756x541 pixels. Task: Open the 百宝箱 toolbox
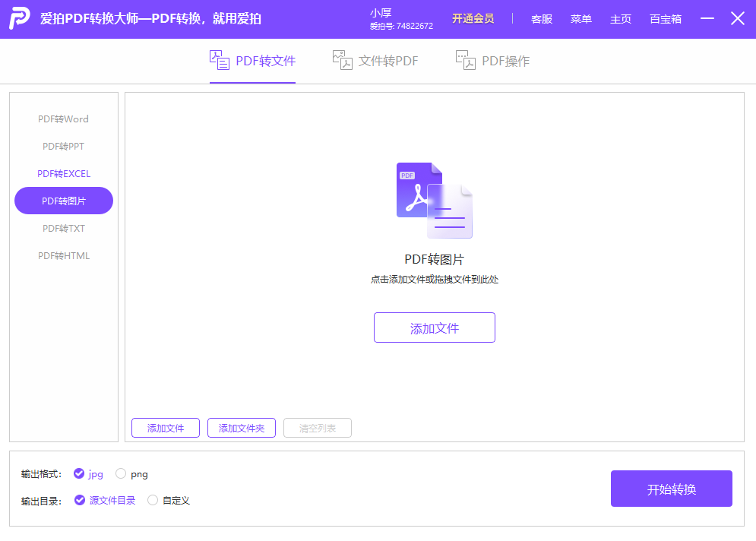coord(666,19)
